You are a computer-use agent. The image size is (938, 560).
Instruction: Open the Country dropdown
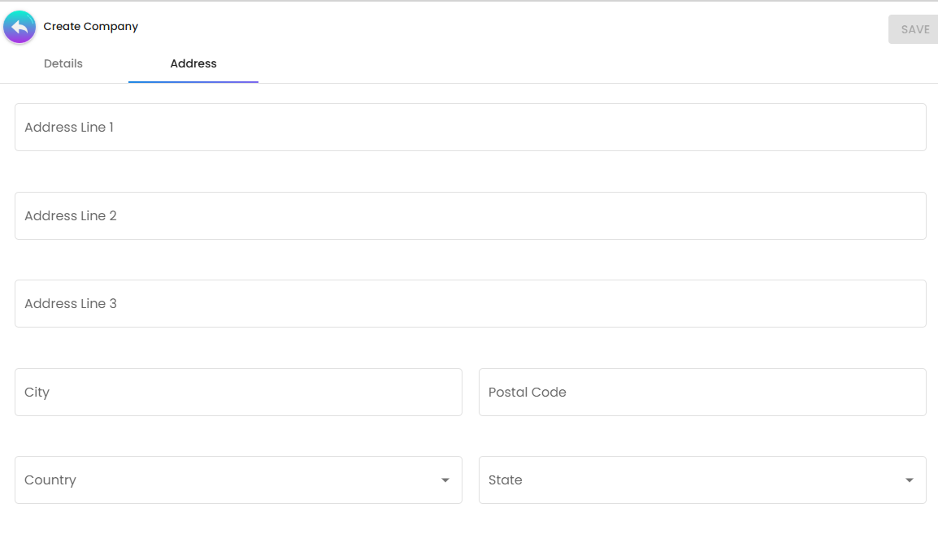coord(238,480)
